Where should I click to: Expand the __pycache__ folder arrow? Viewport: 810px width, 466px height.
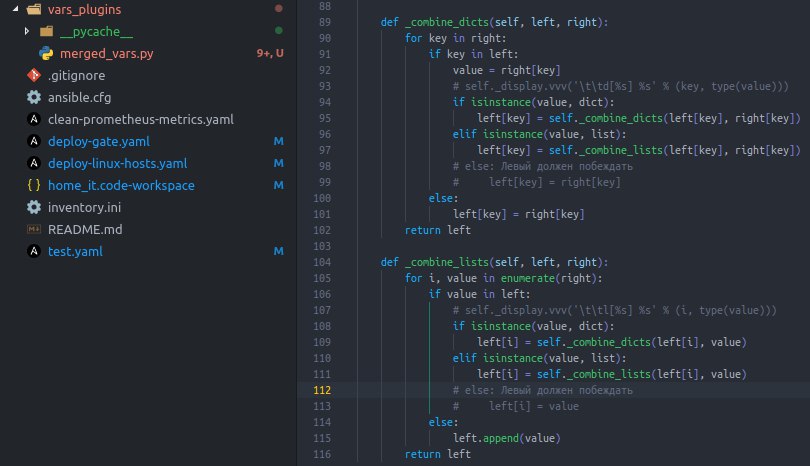(27, 31)
